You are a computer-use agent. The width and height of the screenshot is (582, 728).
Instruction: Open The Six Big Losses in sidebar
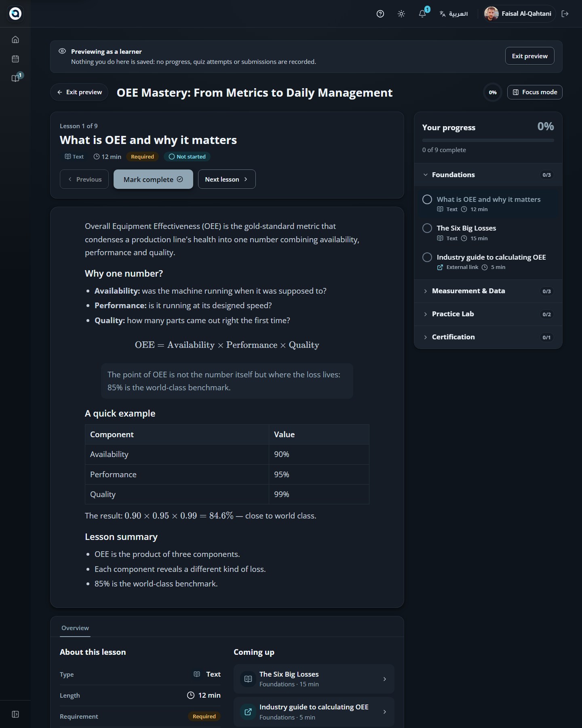[x=488, y=233]
